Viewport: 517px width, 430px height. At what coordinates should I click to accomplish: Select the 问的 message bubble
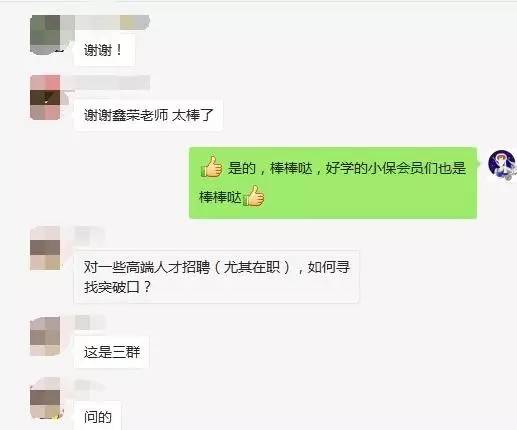[98, 417]
